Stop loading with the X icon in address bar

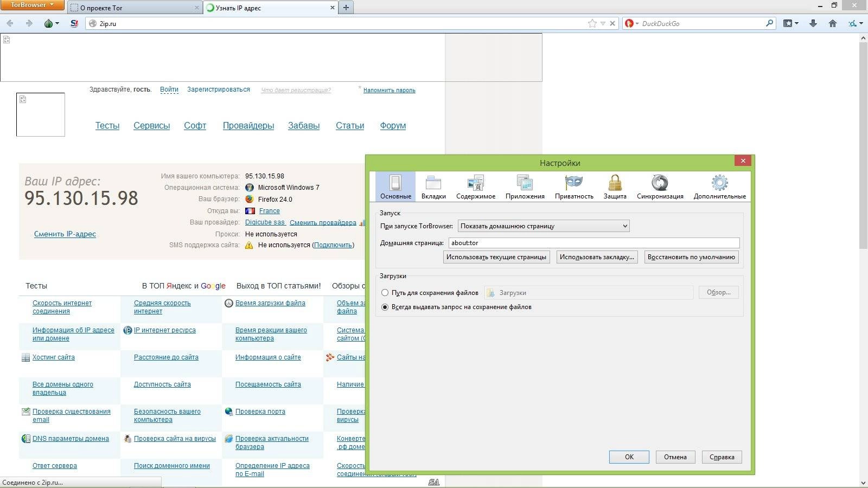pos(612,23)
